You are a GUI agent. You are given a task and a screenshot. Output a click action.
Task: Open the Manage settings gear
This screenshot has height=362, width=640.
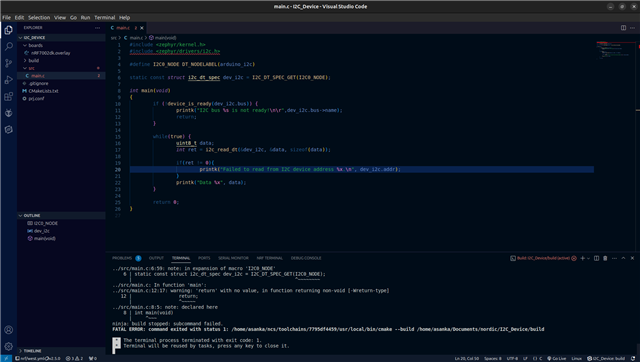[x=8, y=346]
